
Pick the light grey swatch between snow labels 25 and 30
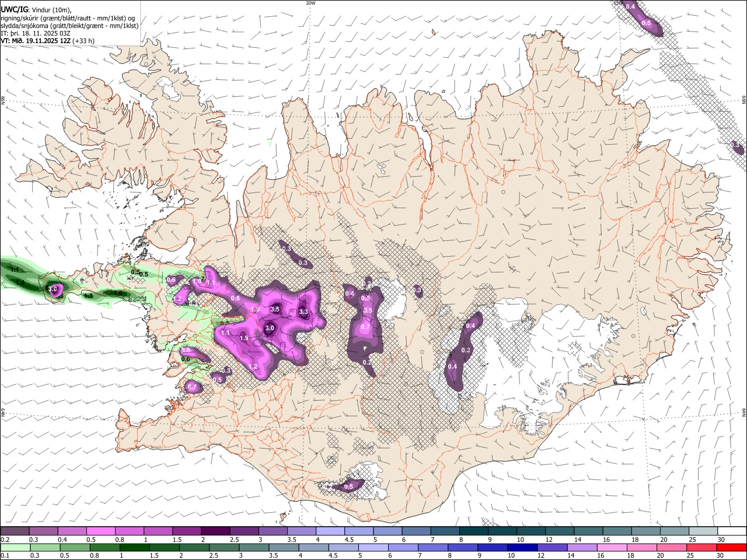703,531
